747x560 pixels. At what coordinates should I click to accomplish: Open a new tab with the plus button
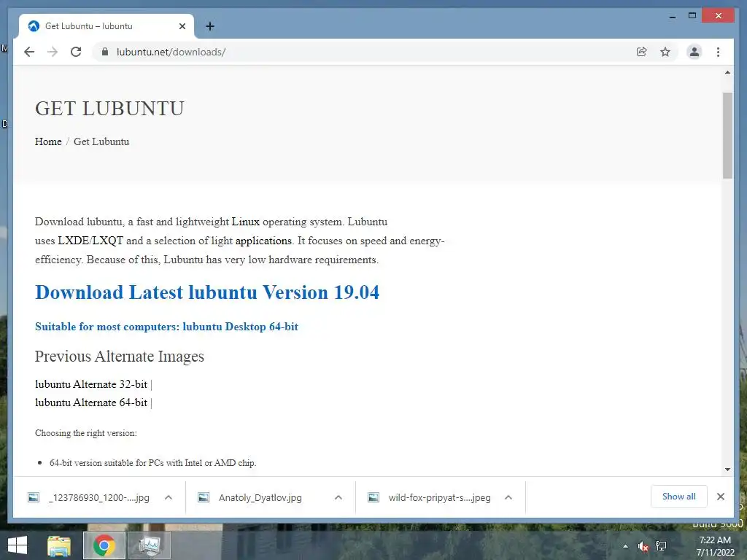[x=209, y=26]
